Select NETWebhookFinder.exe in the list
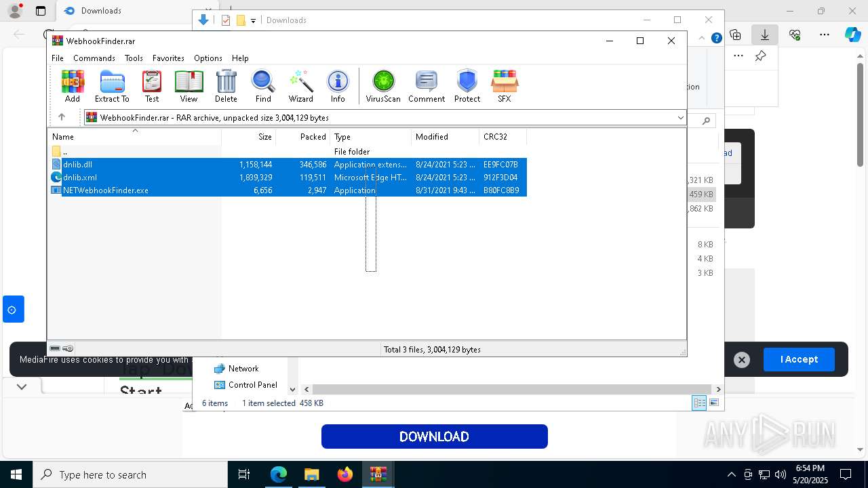The width and height of the screenshot is (868, 488). [x=288, y=190]
